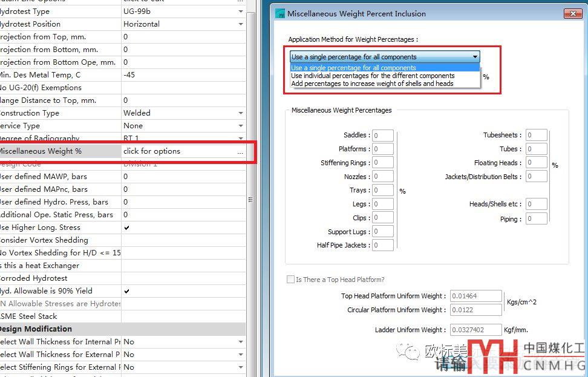Viewport: 588px width, 377px height.
Task: Click the ellipsis button for Miscellaneous Weight %
Action: coord(240,151)
